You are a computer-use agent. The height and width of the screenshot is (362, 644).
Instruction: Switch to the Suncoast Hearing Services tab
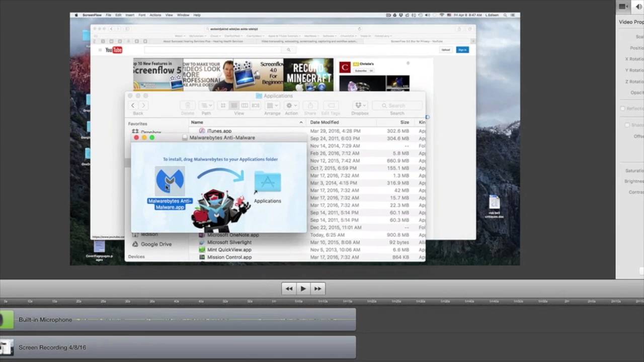coord(203,41)
